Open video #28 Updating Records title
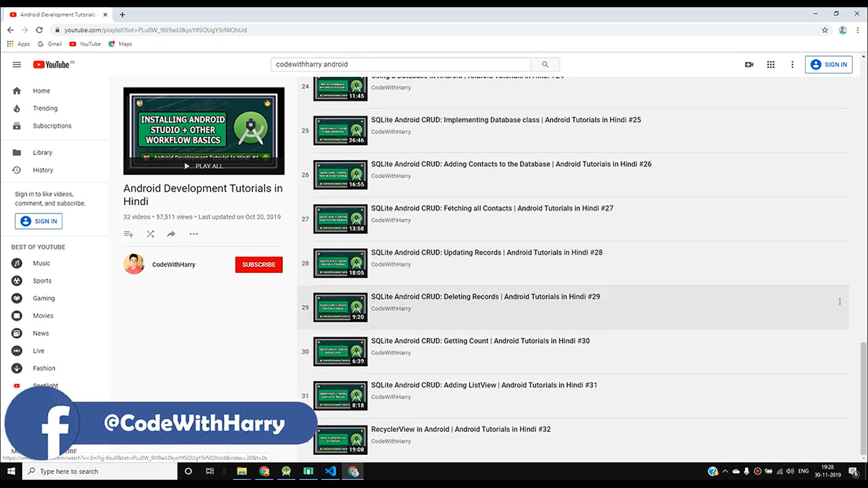The height and width of the screenshot is (488, 868). click(x=487, y=253)
